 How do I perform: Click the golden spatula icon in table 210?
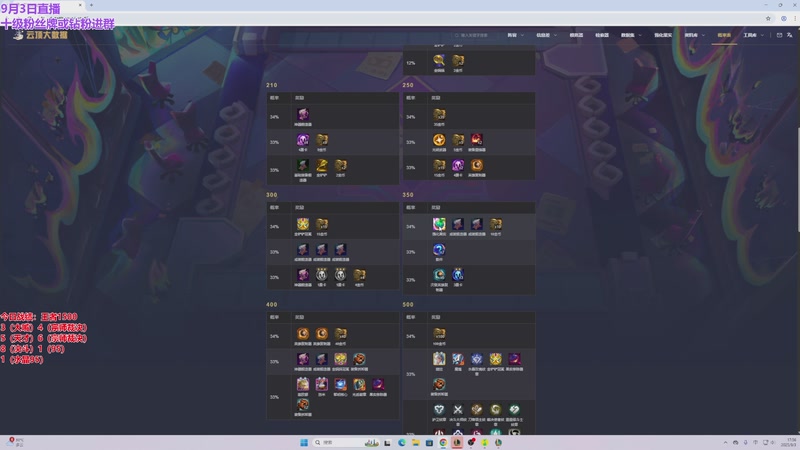click(x=322, y=165)
